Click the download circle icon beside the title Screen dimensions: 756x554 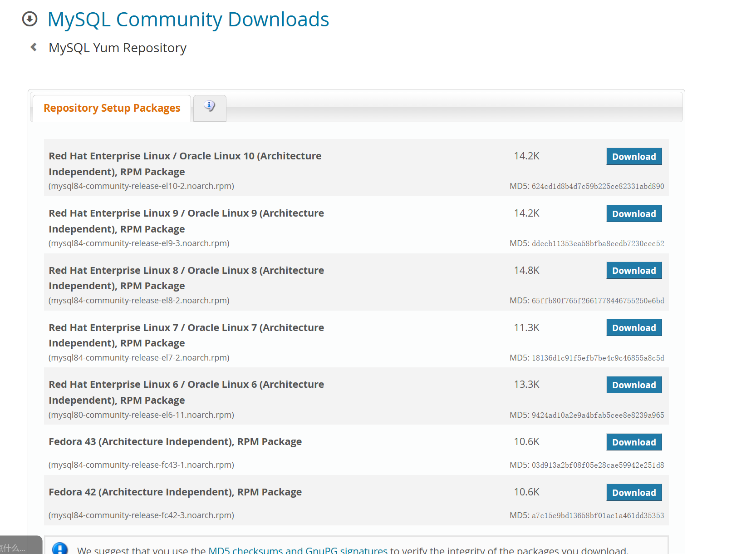[30, 19]
